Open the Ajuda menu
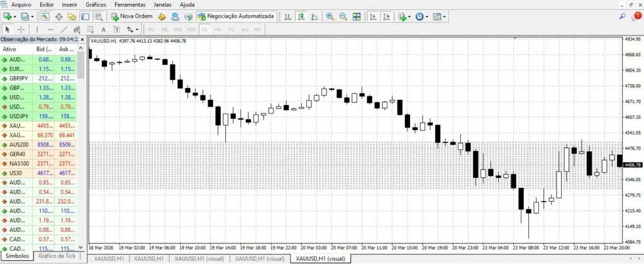The width and height of the screenshot is (644, 264). [x=187, y=4]
